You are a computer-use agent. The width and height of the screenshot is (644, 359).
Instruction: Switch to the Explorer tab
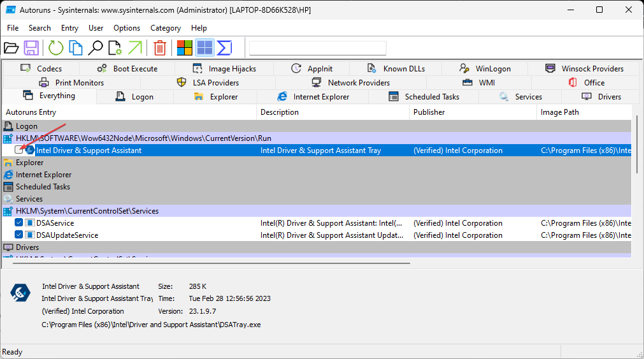[216, 97]
